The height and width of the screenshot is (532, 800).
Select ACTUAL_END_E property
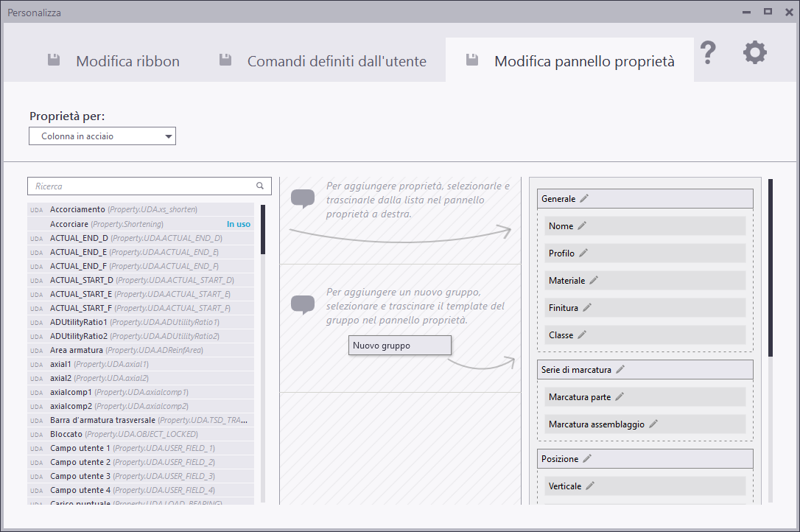(x=140, y=252)
